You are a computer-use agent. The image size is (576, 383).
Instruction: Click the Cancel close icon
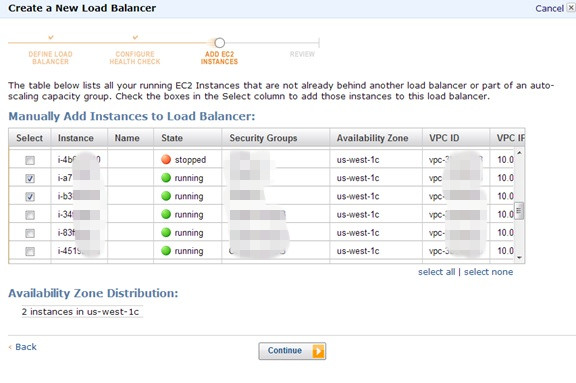pos(571,8)
